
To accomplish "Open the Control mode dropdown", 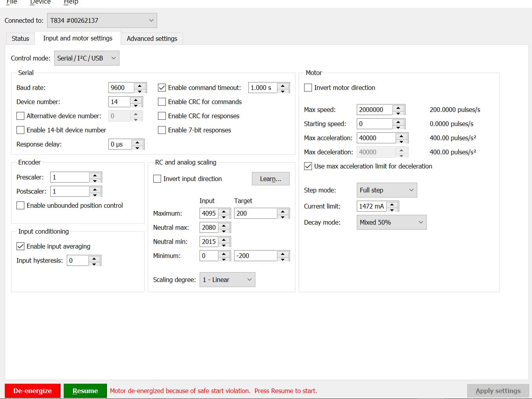I will pos(86,58).
